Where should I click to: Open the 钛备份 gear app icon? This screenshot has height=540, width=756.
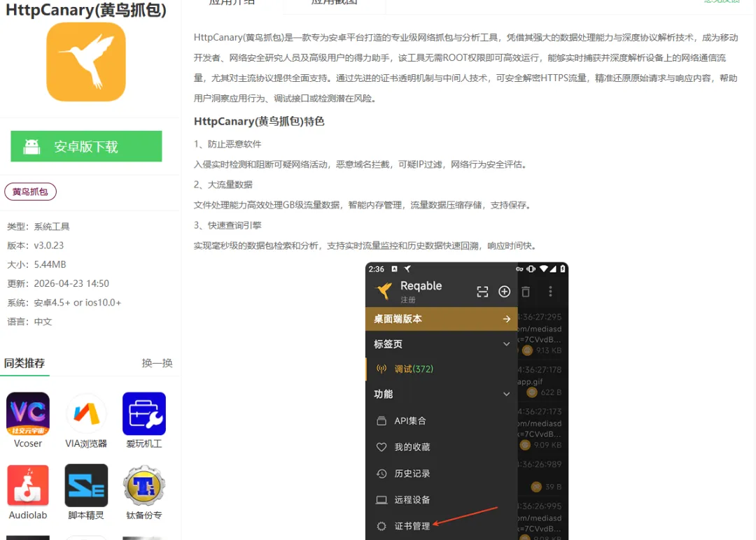[144, 485]
